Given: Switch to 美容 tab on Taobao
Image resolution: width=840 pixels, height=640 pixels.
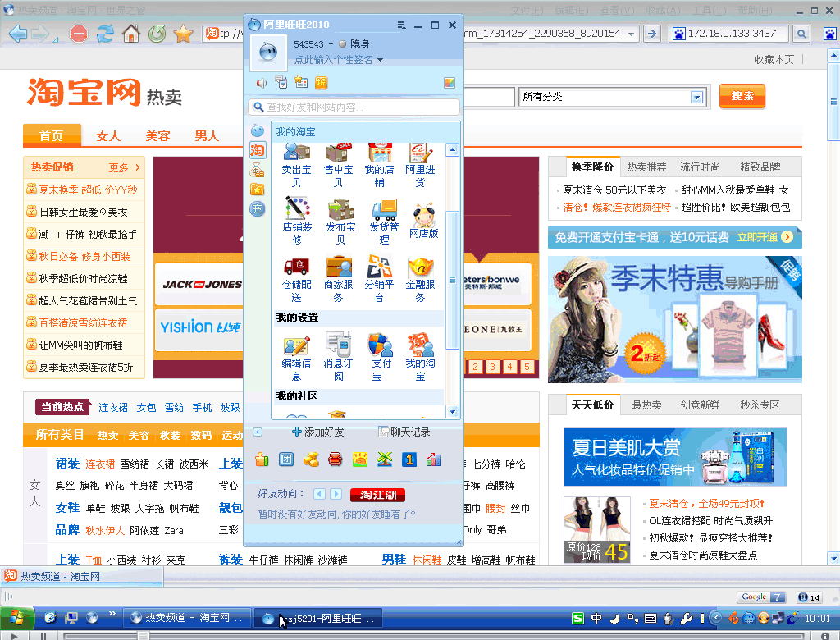Looking at the screenshot, I should point(157,136).
